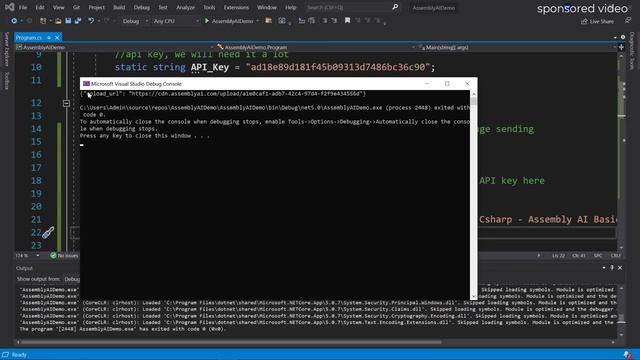Click the exited with code 0 output line
The width and height of the screenshot is (640, 360).
pos(122,329)
